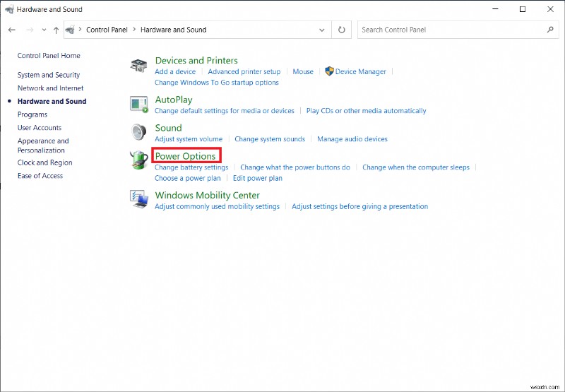The image size is (565, 392).
Task: Open Ease of Access
Action: pyautogui.click(x=40, y=176)
